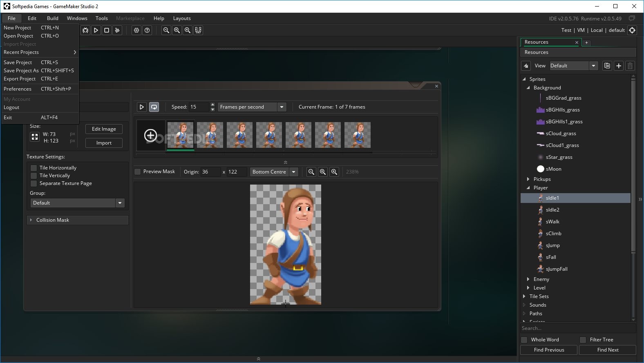
Task: Delete the resource view with trash icon
Action: (x=630, y=66)
